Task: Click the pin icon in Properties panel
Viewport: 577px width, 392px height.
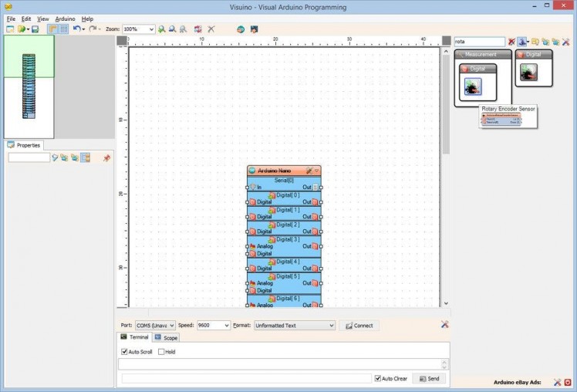Action: click(x=106, y=157)
